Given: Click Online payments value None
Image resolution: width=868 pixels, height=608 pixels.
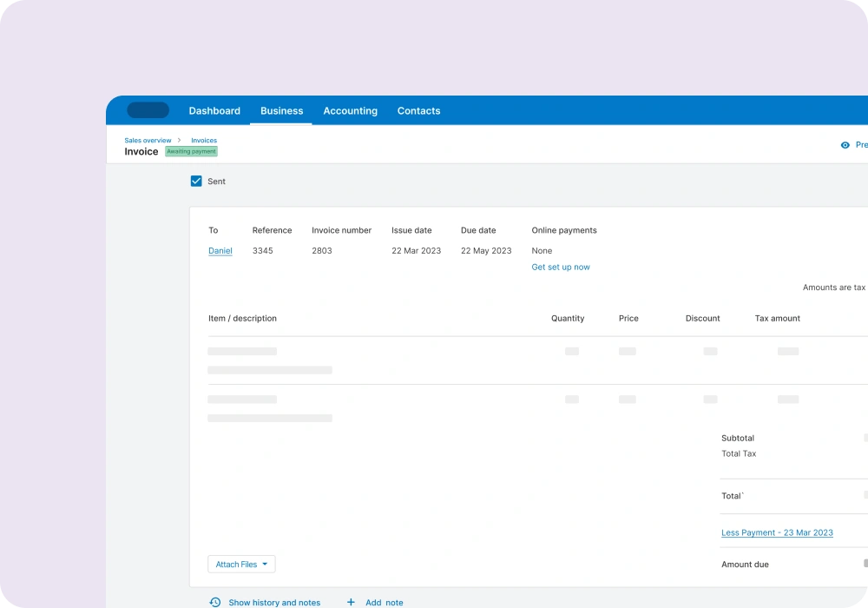Looking at the screenshot, I should tap(542, 251).
